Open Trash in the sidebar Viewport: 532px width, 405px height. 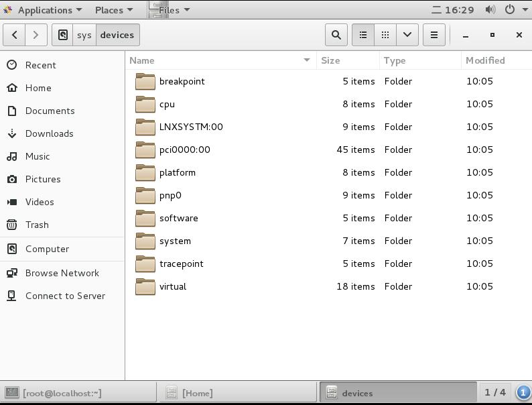(x=62, y=225)
